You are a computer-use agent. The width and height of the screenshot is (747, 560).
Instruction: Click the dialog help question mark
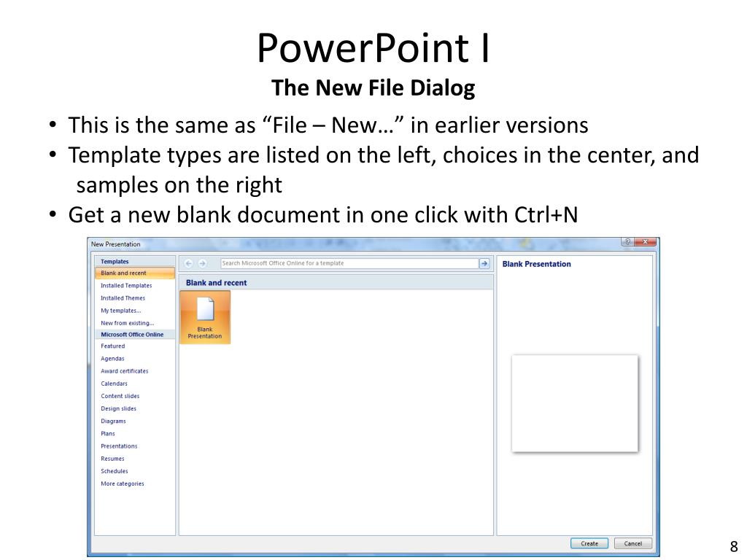[628, 242]
